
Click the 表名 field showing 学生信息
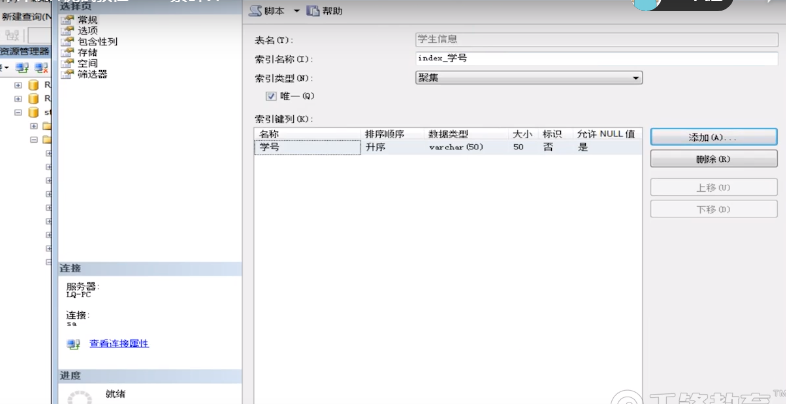(x=597, y=40)
